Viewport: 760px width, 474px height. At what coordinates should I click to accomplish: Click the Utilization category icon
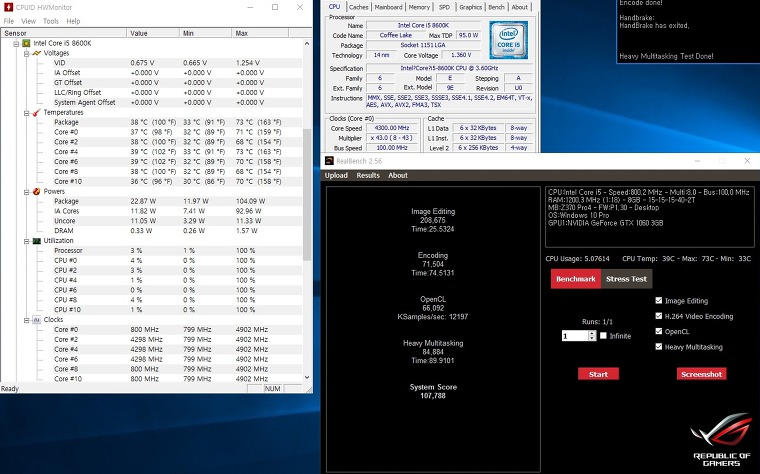(36, 241)
